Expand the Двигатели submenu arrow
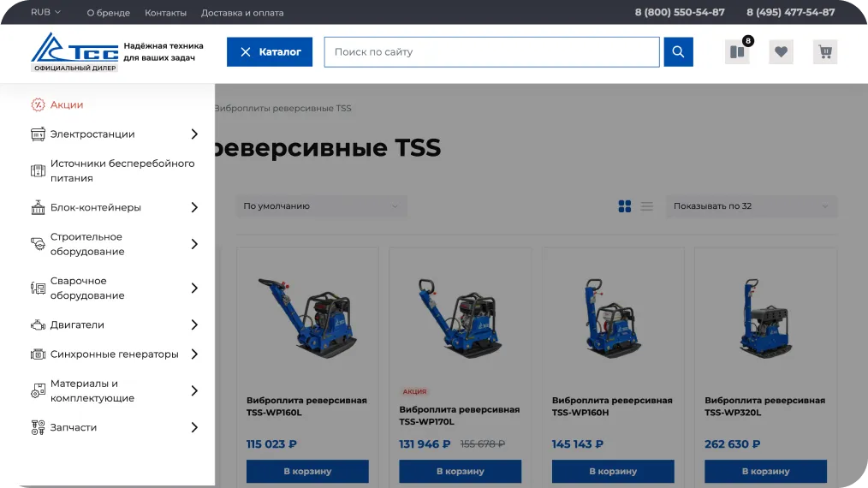868x488 pixels. pyautogui.click(x=194, y=324)
